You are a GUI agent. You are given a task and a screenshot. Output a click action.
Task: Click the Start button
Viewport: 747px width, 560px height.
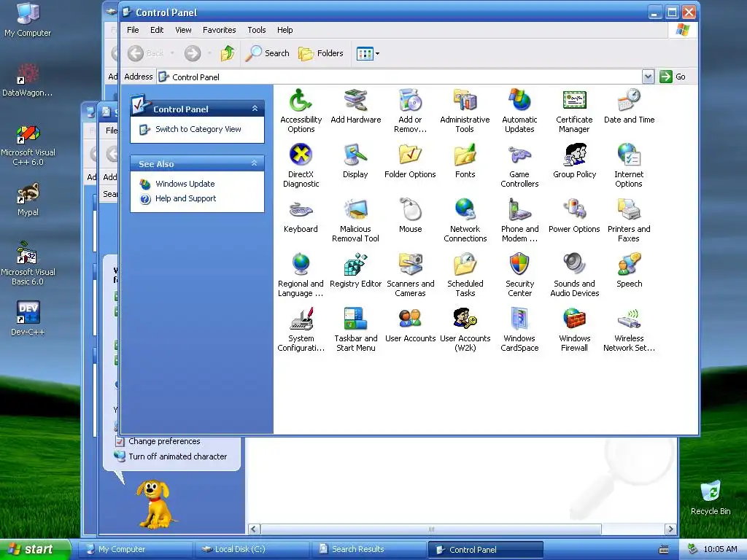[35, 549]
